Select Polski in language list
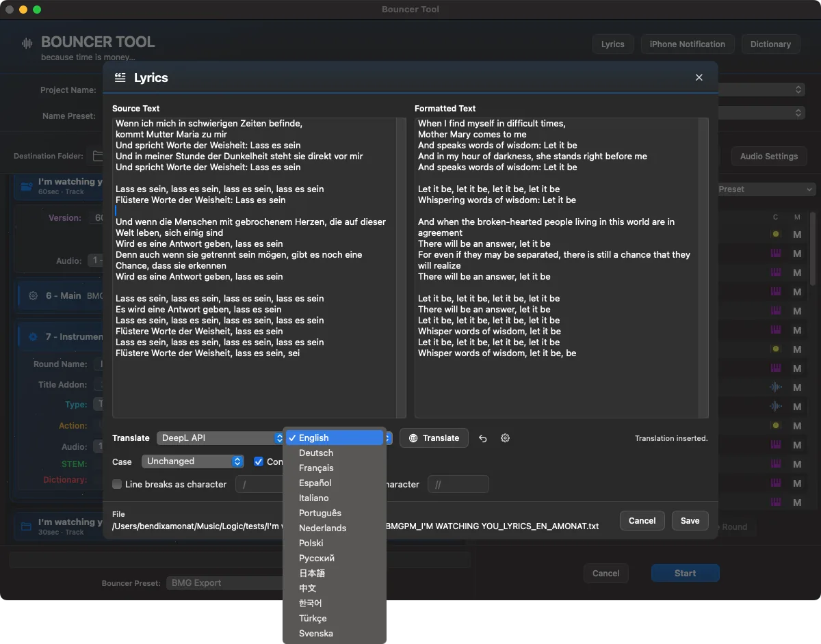The width and height of the screenshot is (821, 644). [x=335, y=544]
